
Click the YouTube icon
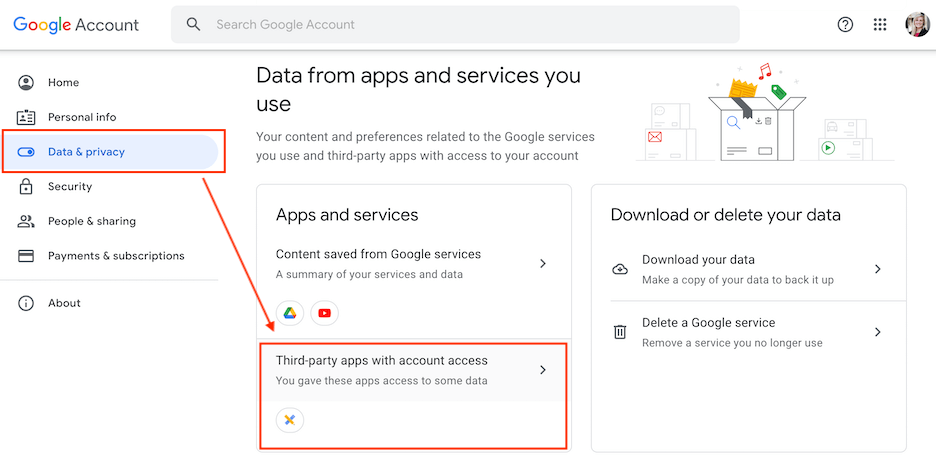[324, 313]
